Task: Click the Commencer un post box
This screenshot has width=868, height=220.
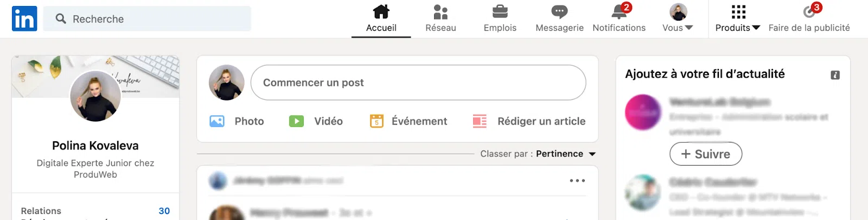Action: 418,83
